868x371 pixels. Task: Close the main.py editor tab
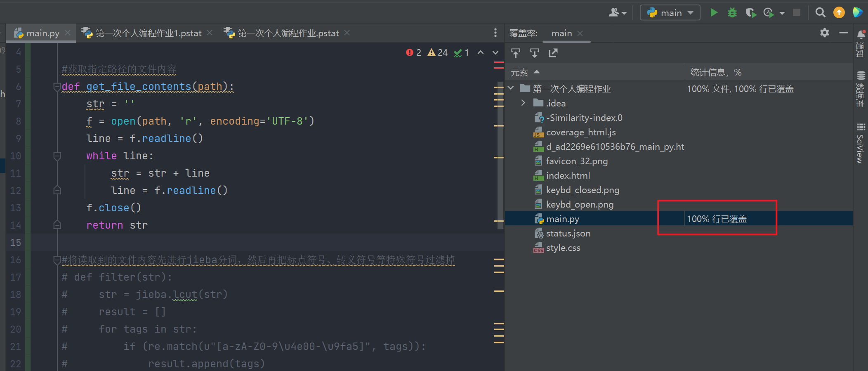click(68, 33)
